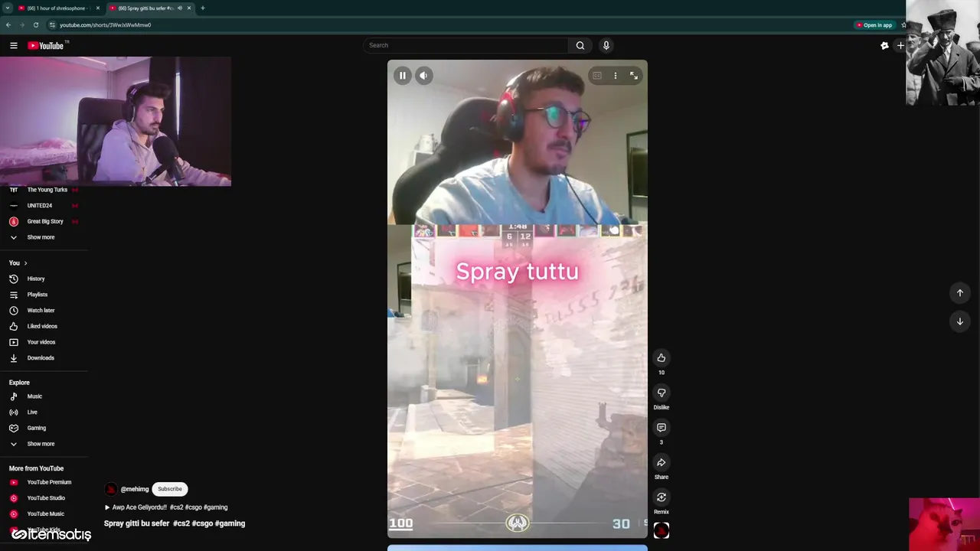
Task: Toggle captions on the Short player
Action: click(597, 76)
